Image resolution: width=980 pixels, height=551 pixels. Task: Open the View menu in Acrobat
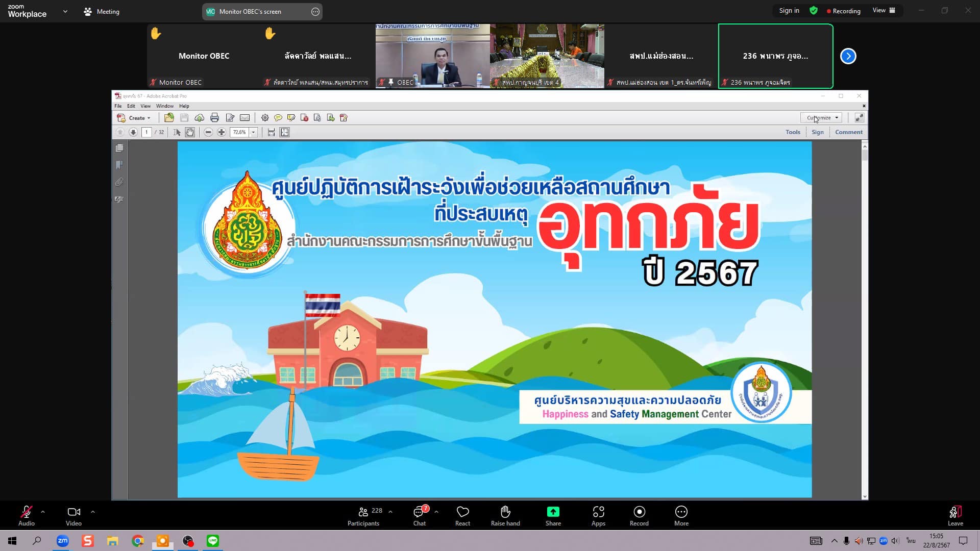[x=145, y=106]
